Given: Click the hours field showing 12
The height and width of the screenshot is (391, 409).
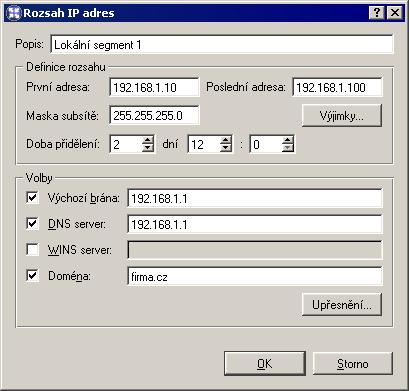Looking at the screenshot, I should point(204,144).
